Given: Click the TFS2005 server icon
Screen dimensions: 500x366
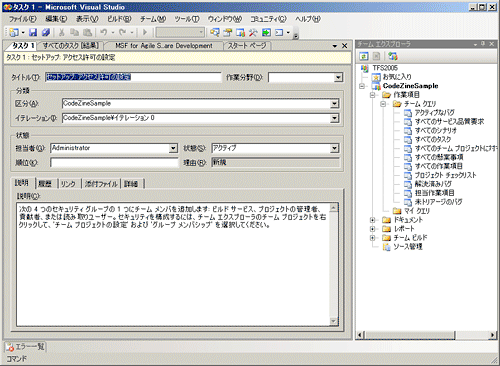Looking at the screenshot, I should (364, 68).
